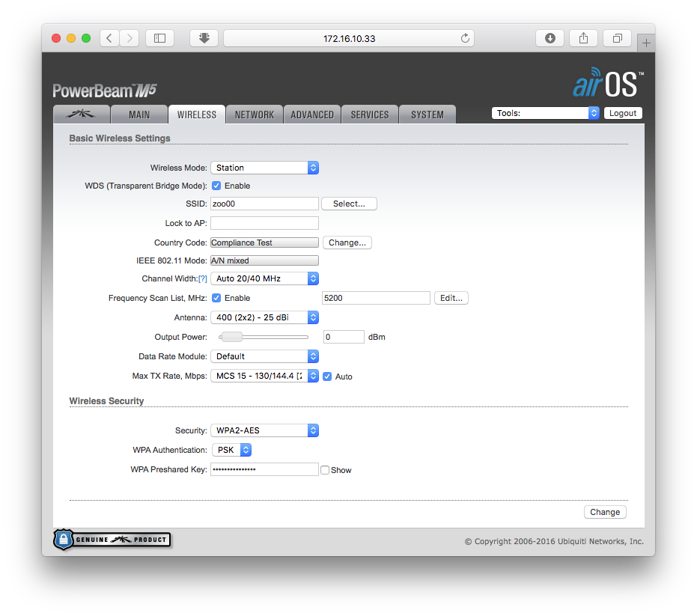The image size is (697, 616).
Task: Click the airOS logo
Action: pyautogui.click(x=608, y=82)
